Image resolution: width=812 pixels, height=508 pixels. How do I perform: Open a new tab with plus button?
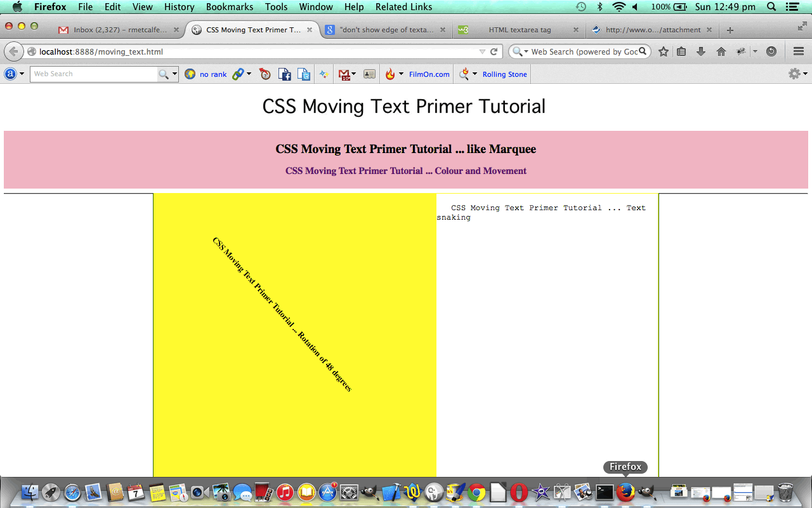point(730,30)
